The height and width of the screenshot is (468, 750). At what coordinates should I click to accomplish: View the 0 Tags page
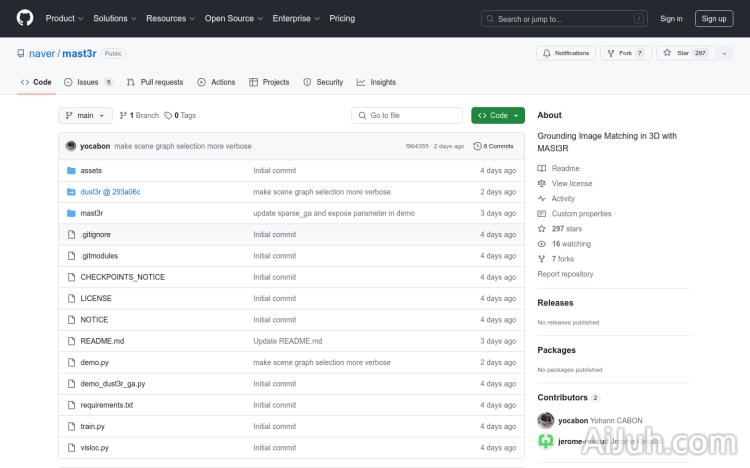pos(181,116)
